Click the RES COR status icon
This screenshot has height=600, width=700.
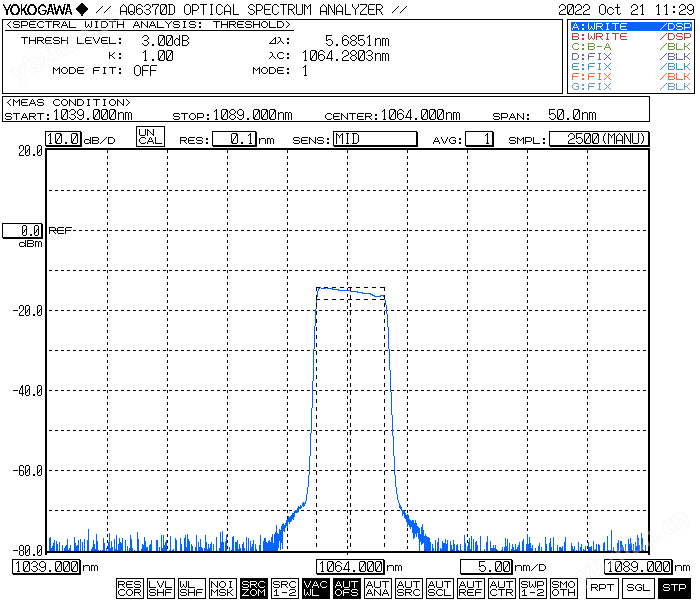pyautogui.click(x=129, y=588)
